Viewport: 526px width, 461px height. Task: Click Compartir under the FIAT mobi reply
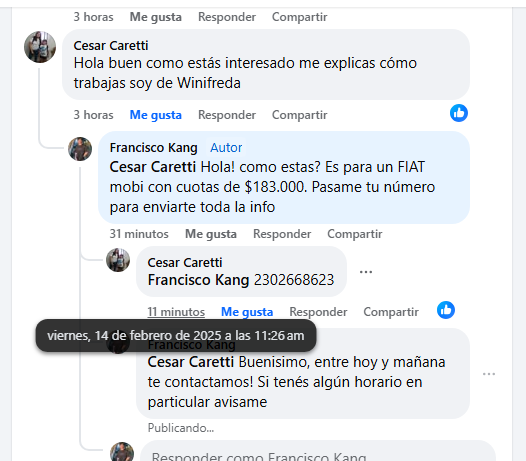point(355,234)
